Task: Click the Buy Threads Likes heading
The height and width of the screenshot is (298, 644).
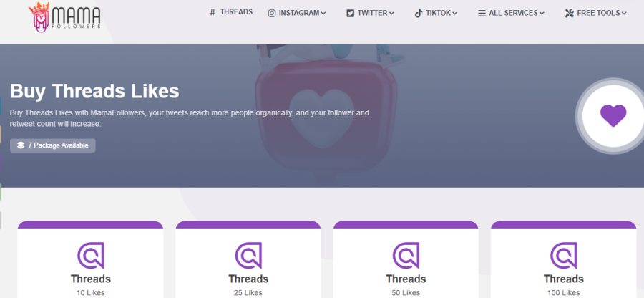Action: coord(94,91)
